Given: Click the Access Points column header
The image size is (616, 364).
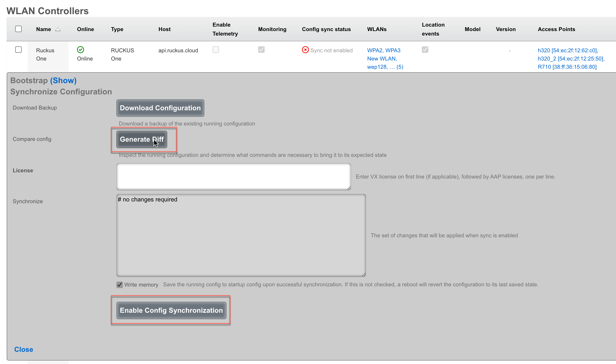Looking at the screenshot, I should (x=556, y=29).
